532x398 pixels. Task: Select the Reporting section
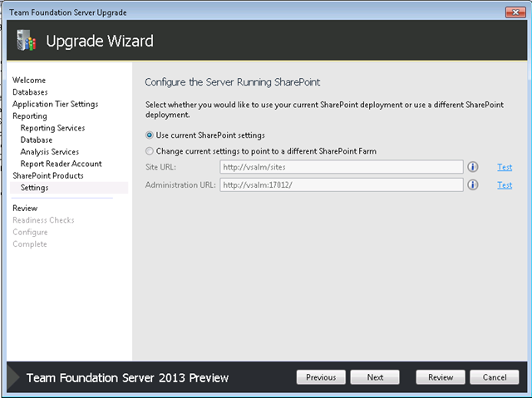click(30, 116)
